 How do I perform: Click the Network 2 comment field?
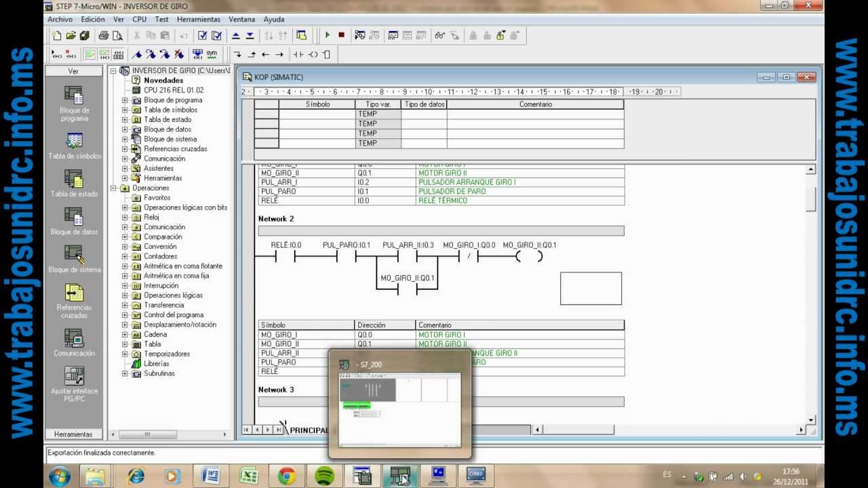point(441,231)
